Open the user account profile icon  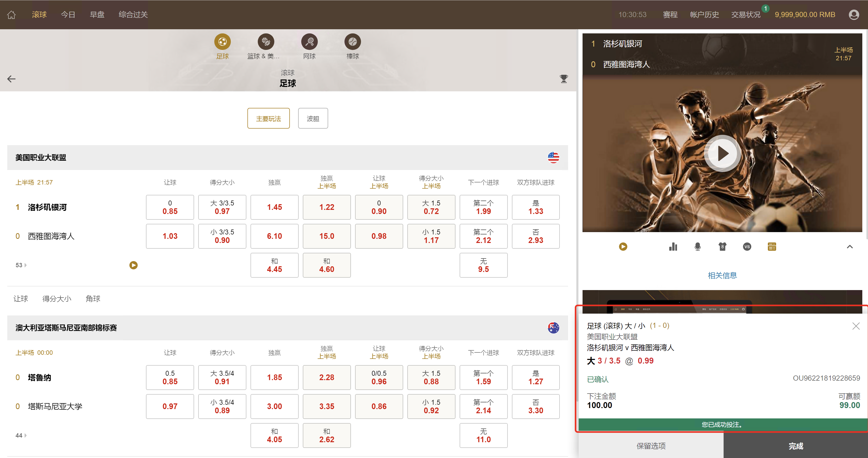[854, 14]
